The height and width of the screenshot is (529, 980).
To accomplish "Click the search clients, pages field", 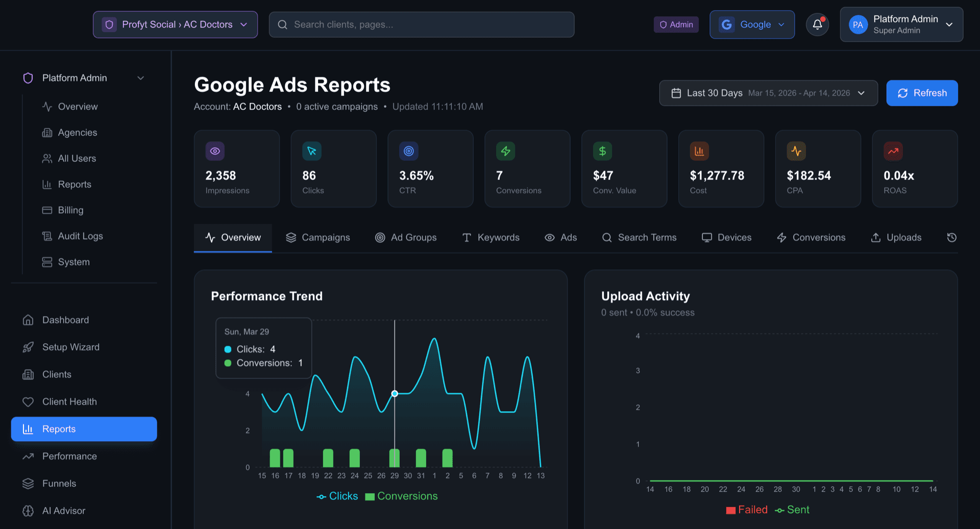I will (422, 24).
